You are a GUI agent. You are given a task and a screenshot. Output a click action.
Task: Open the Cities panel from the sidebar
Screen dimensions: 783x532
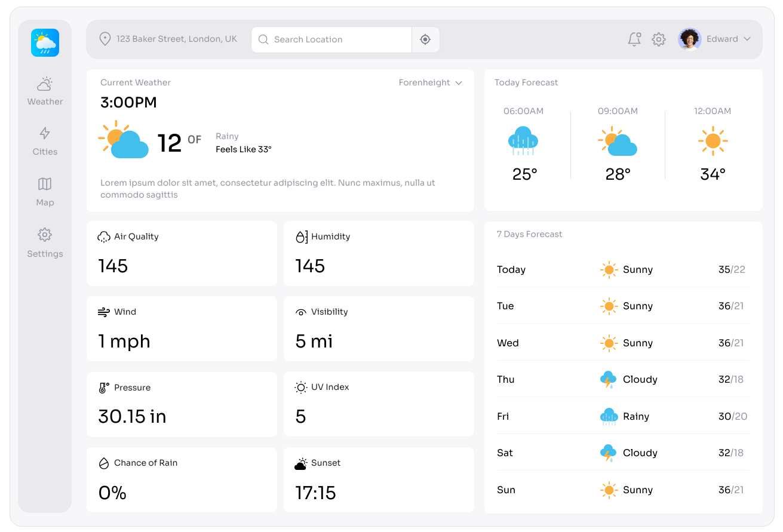(x=44, y=141)
